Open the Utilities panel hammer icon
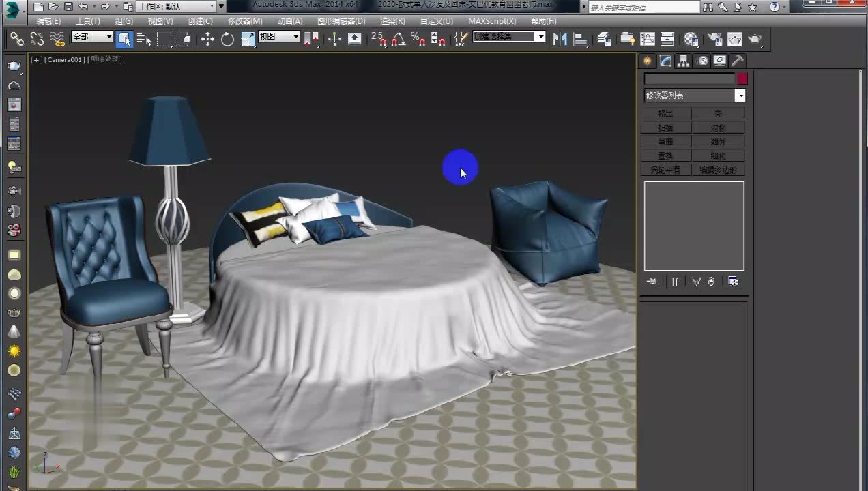The height and width of the screenshot is (491, 868). point(737,61)
